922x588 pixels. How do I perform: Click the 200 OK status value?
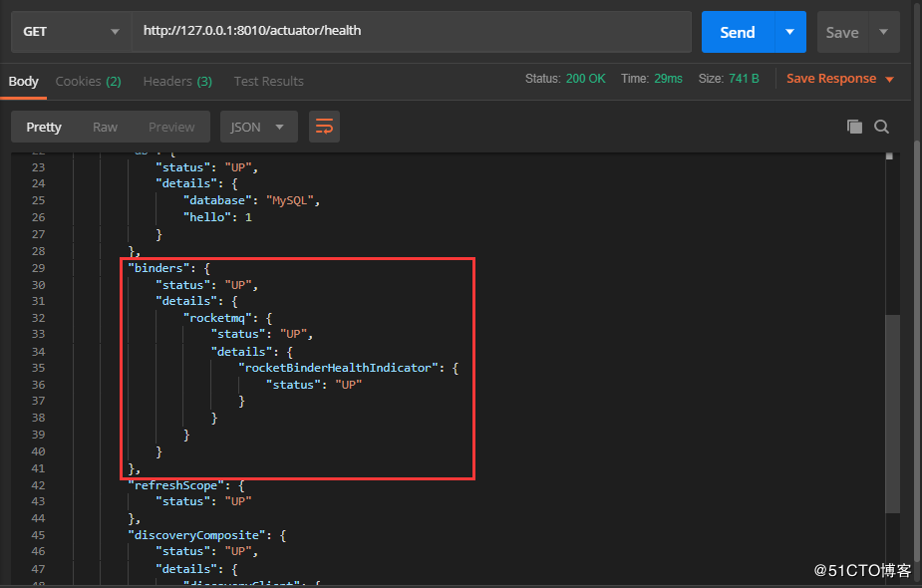point(586,79)
